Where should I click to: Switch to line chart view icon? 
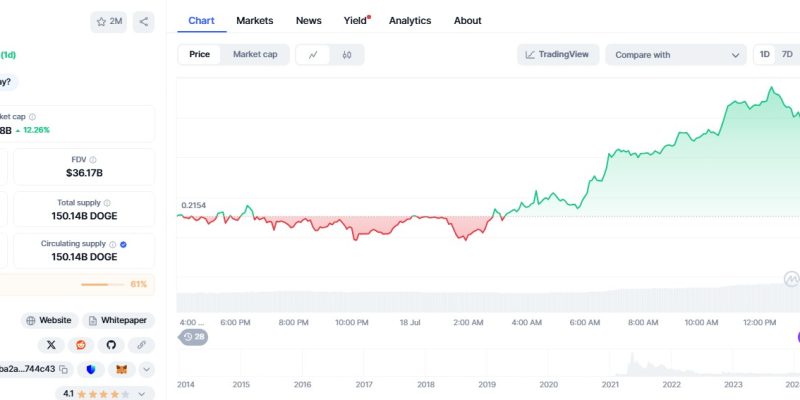pyautogui.click(x=313, y=55)
